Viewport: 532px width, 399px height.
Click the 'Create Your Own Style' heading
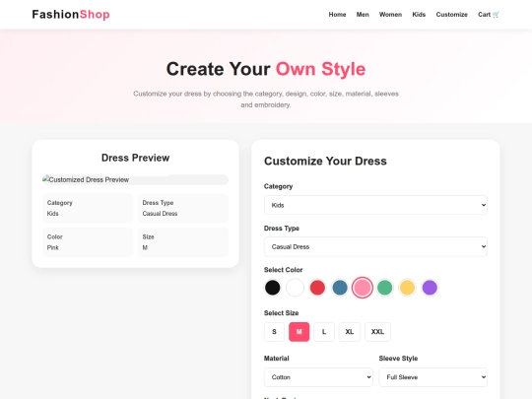pos(266,69)
